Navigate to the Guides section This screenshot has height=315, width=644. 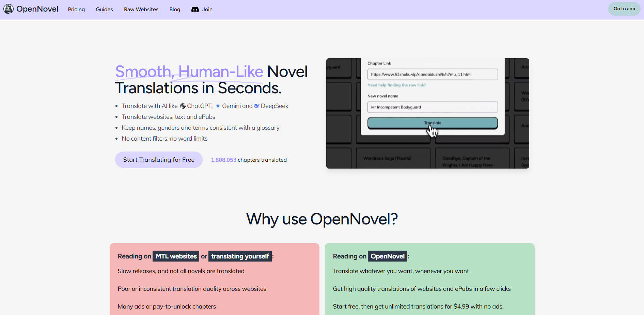(x=104, y=9)
